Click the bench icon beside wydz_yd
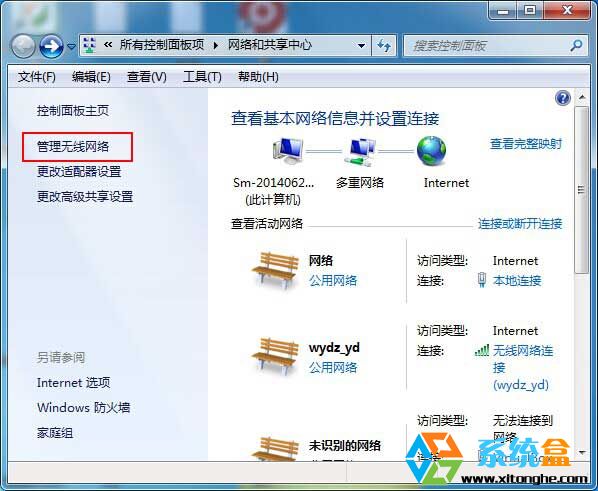 [x=275, y=355]
